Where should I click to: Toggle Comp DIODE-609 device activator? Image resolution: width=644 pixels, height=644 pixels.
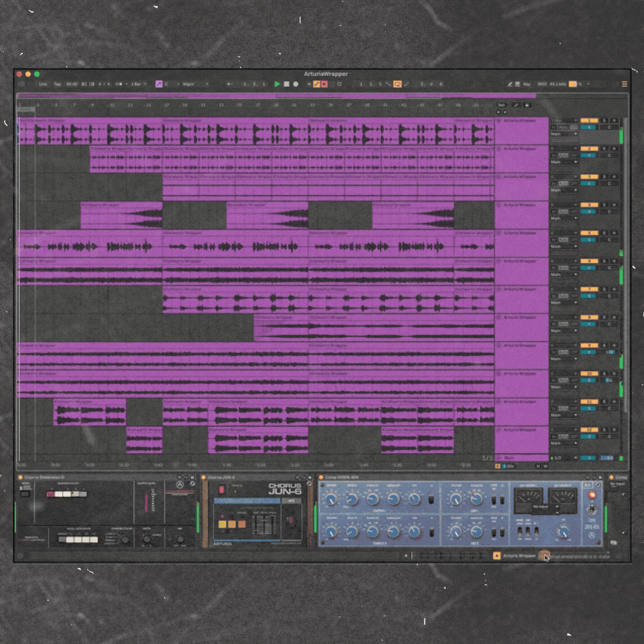(x=320, y=477)
